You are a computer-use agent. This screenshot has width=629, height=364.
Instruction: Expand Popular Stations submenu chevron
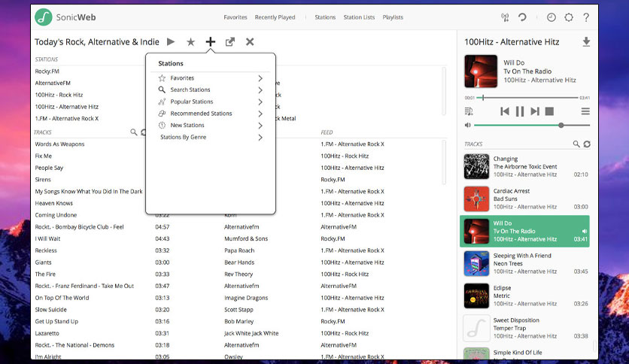pos(260,102)
